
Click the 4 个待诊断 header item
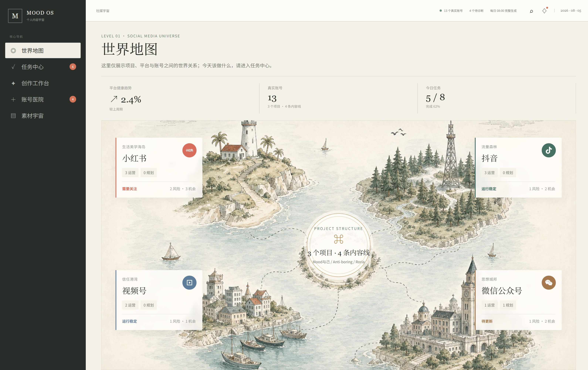(476, 11)
